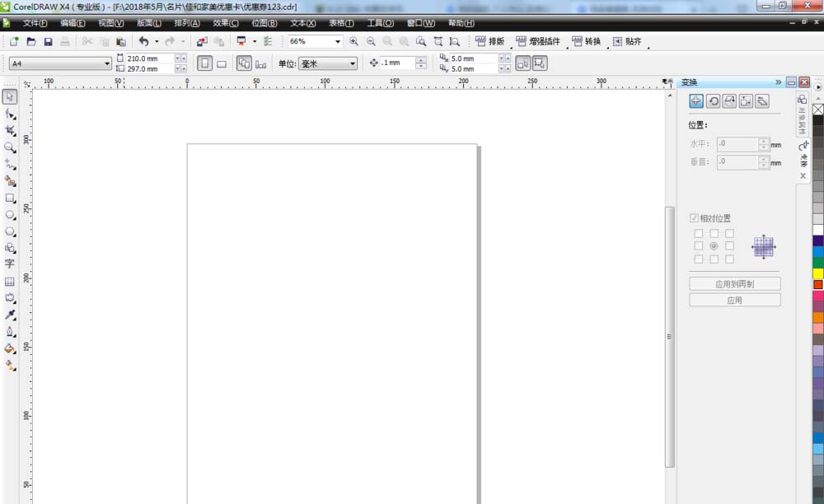Select the Fill bucket tool
This screenshot has height=504, width=824.
coord(9,348)
